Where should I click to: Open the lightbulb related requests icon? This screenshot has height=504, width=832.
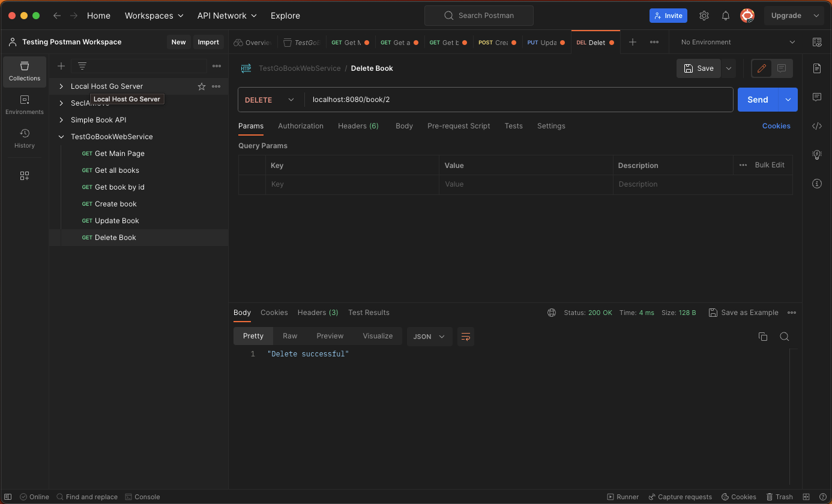click(x=817, y=155)
